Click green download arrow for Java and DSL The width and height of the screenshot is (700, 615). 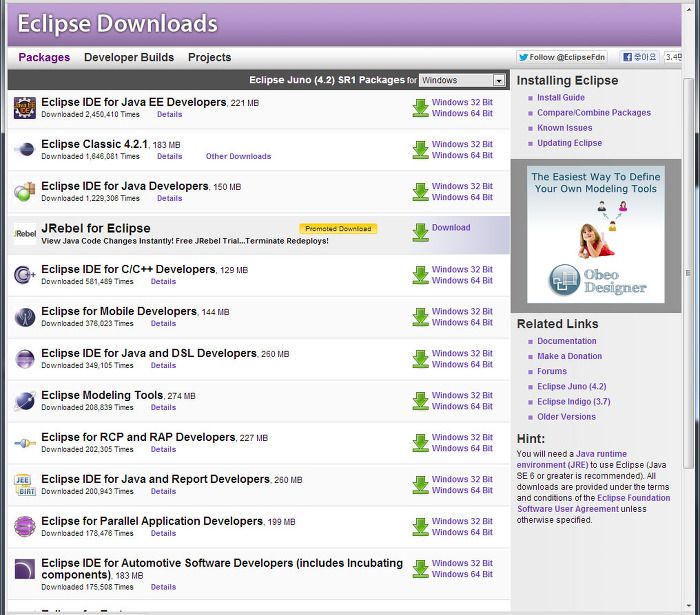point(421,359)
